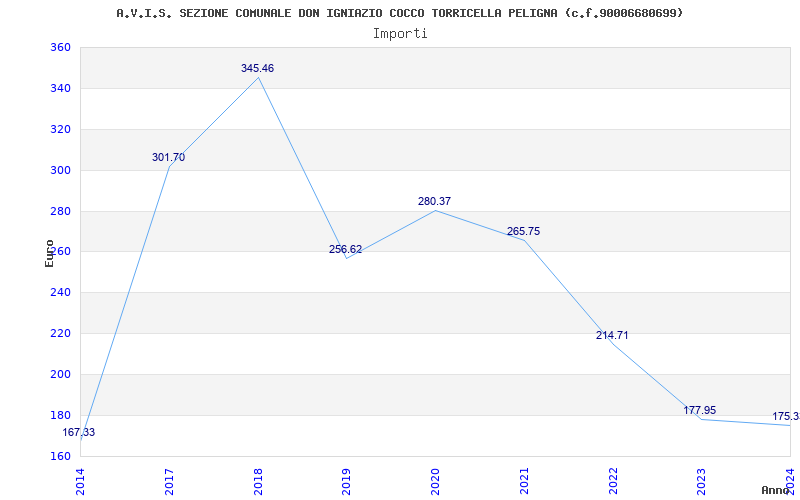The height and width of the screenshot is (500, 800).
Task: Click the 360 y-axis tick label
Action: (x=60, y=48)
